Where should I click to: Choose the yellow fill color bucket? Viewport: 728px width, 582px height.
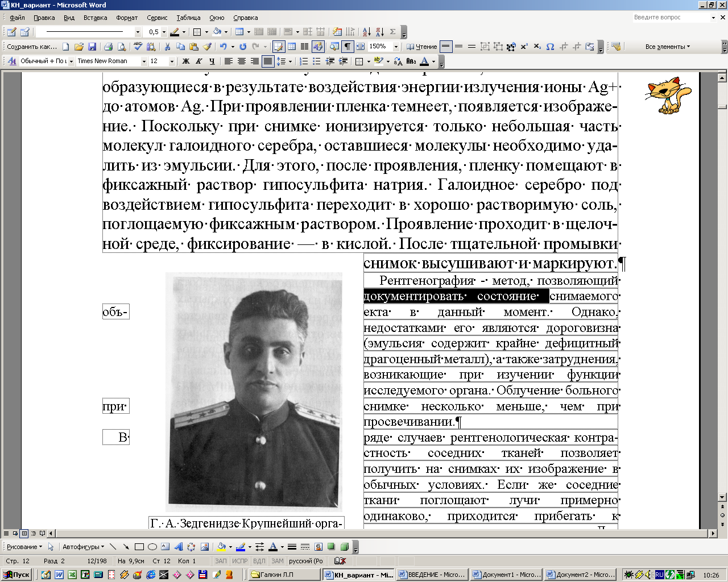point(221,547)
